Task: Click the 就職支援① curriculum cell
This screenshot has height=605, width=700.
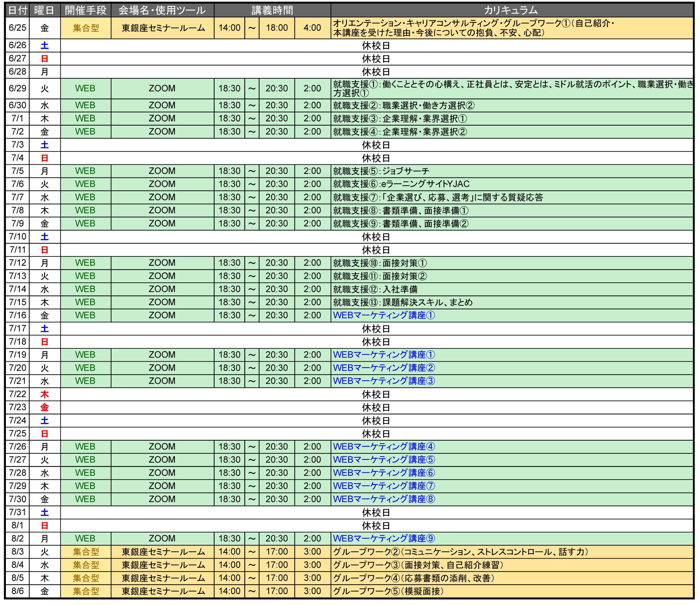Action: (512, 89)
